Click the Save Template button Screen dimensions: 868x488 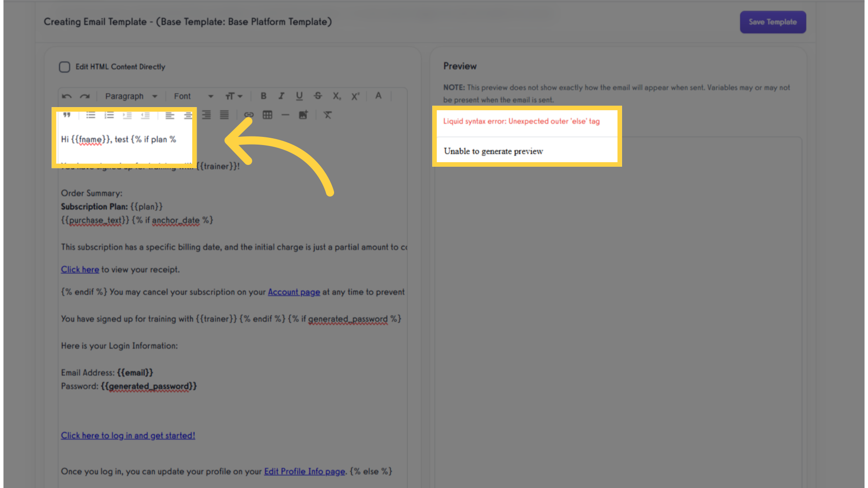click(773, 22)
